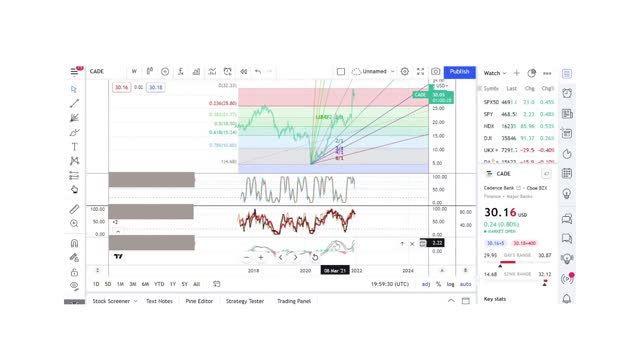Open watchlist advanced view pie icon
This screenshot has height=360, width=640.
pos(531,73)
